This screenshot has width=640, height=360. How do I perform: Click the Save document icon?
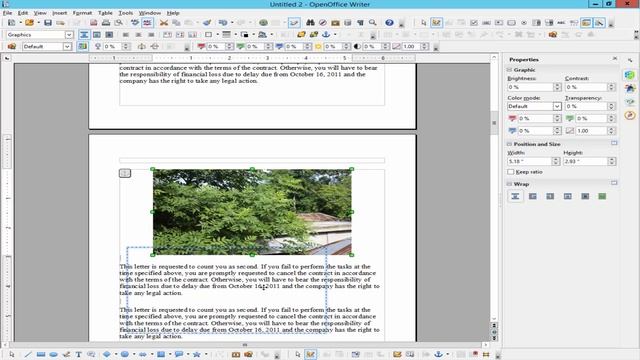[x=48, y=23]
